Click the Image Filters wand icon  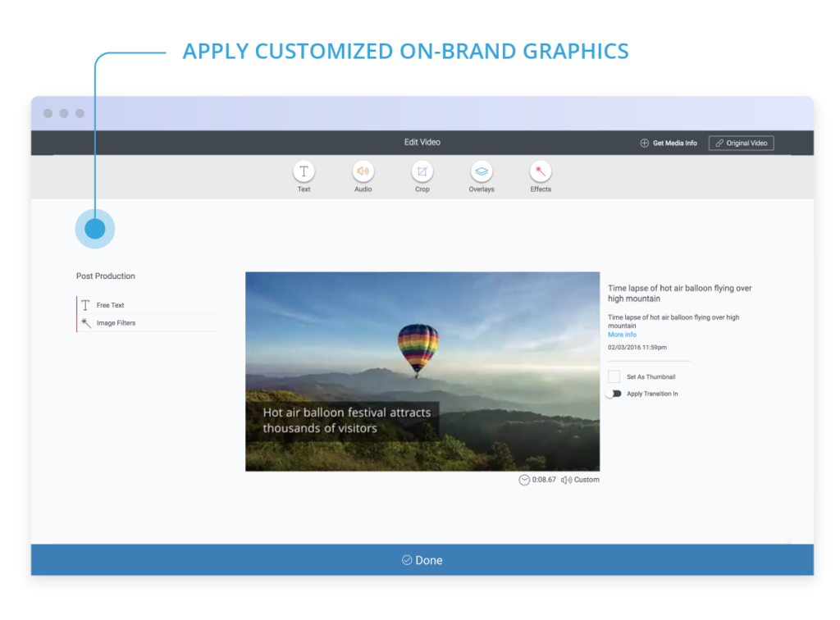85,323
